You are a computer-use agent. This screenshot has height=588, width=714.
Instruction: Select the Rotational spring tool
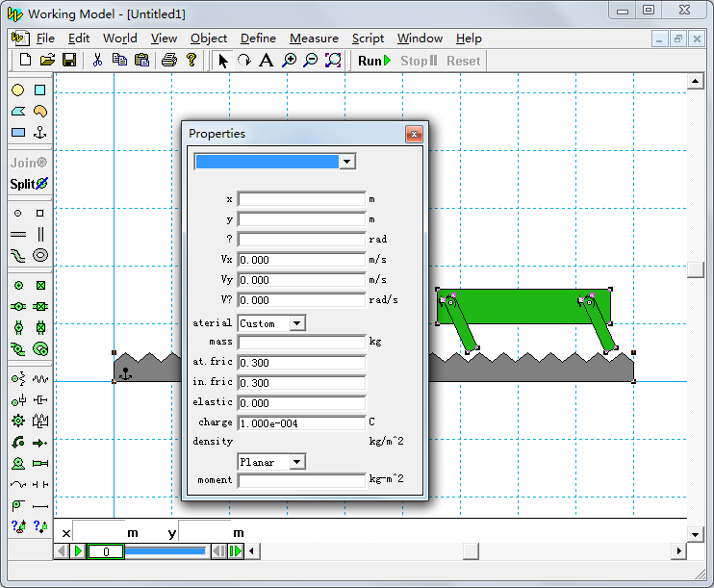click(18, 379)
